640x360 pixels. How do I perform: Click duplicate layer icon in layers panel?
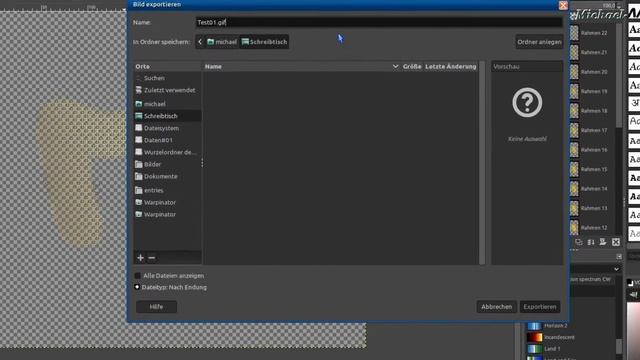pyautogui.click(x=579, y=242)
